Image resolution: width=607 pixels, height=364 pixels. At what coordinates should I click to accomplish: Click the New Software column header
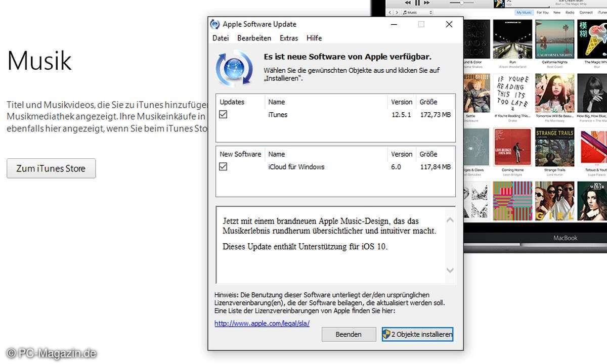240,154
